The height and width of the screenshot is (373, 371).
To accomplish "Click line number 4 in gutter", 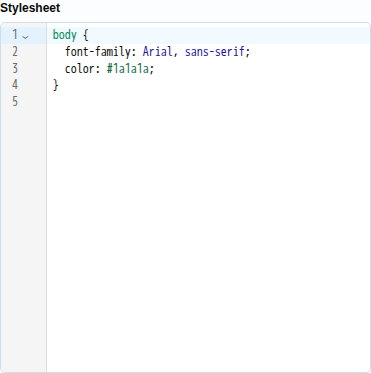I will (15, 85).
